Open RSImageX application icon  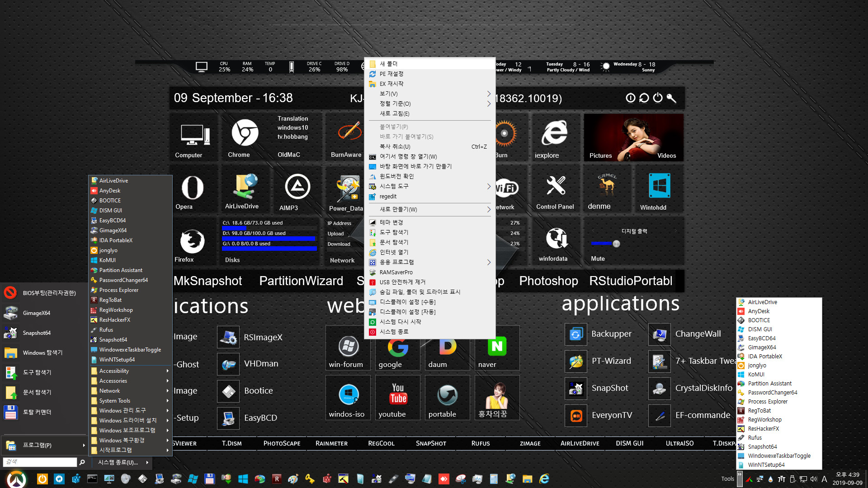tap(228, 338)
